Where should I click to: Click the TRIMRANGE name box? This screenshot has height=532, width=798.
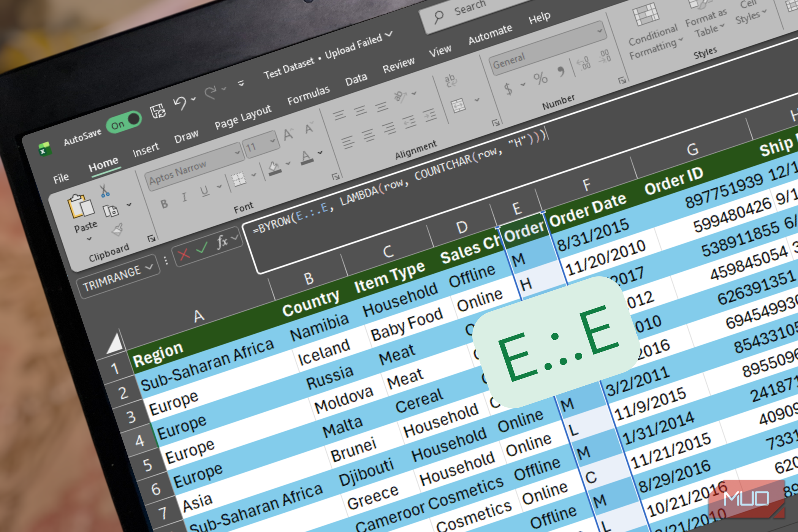coord(118,276)
